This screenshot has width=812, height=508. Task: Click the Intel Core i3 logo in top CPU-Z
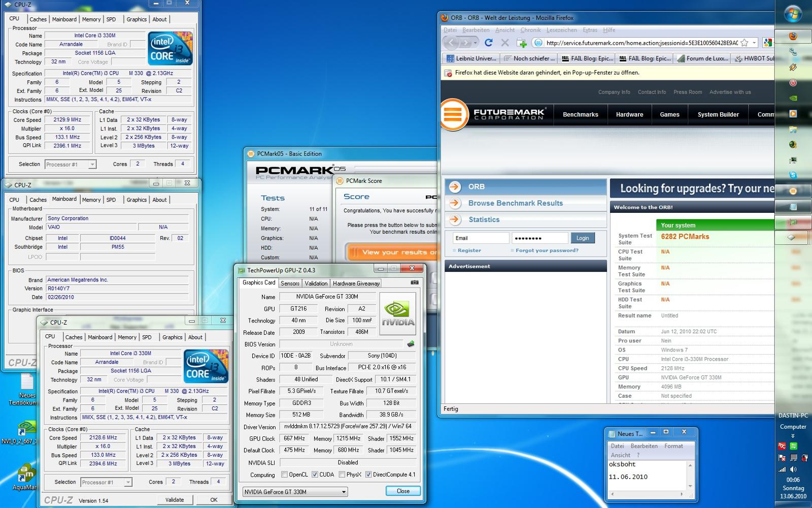(x=170, y=48)
